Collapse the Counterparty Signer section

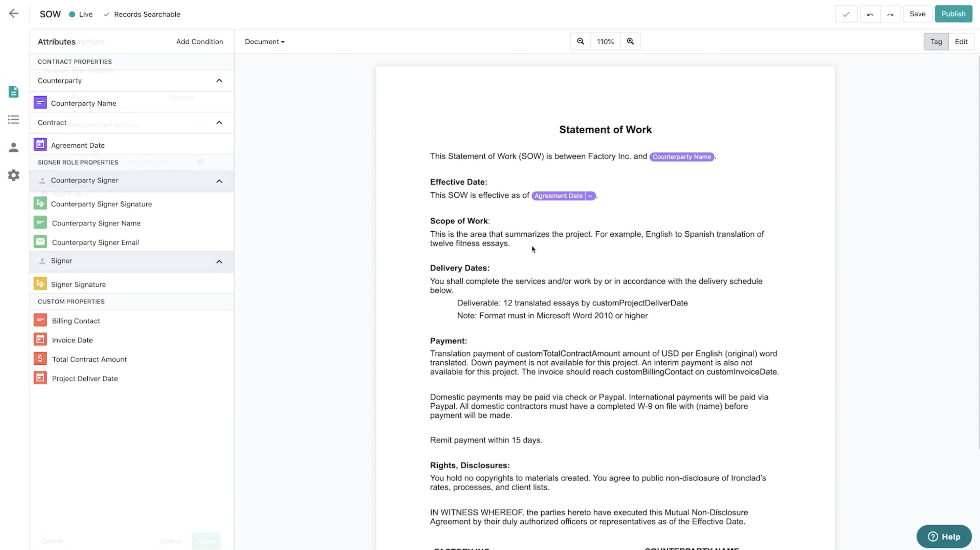(219, 181)
